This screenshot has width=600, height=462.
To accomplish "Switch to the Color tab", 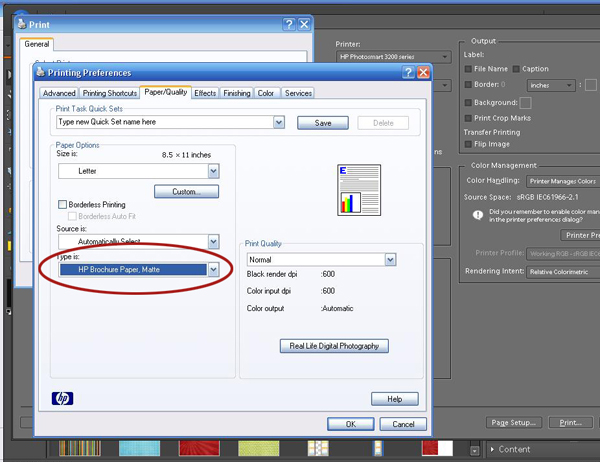I will tap(266, 93).
